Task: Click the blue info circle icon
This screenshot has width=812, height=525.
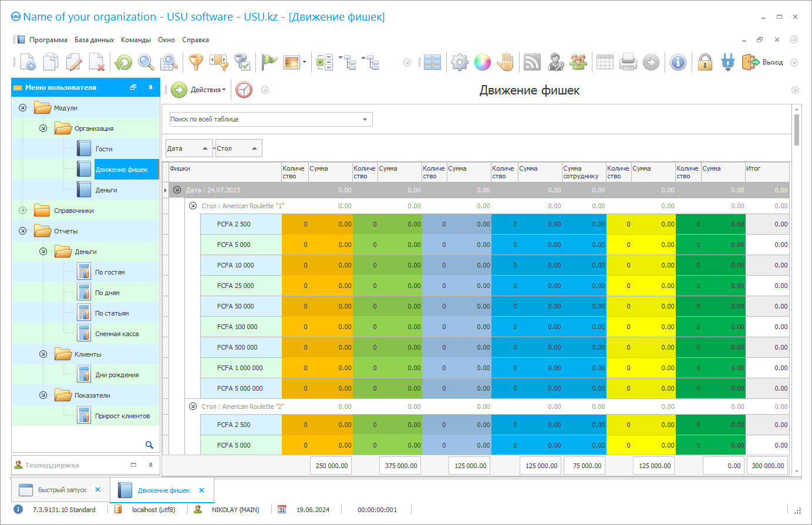Action: coord(678,62)
